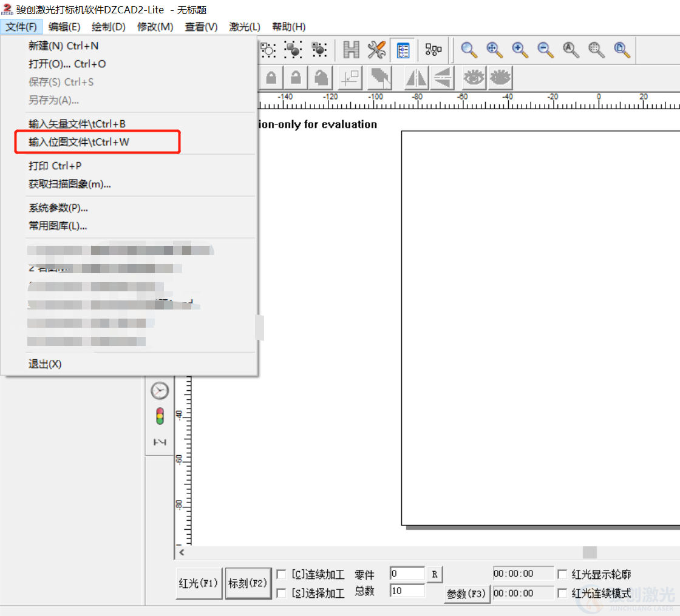Viewport: 680px width, 616px height.
Task: Click the clock timer icon in side toolbar
Action: (x=160, y=391)
